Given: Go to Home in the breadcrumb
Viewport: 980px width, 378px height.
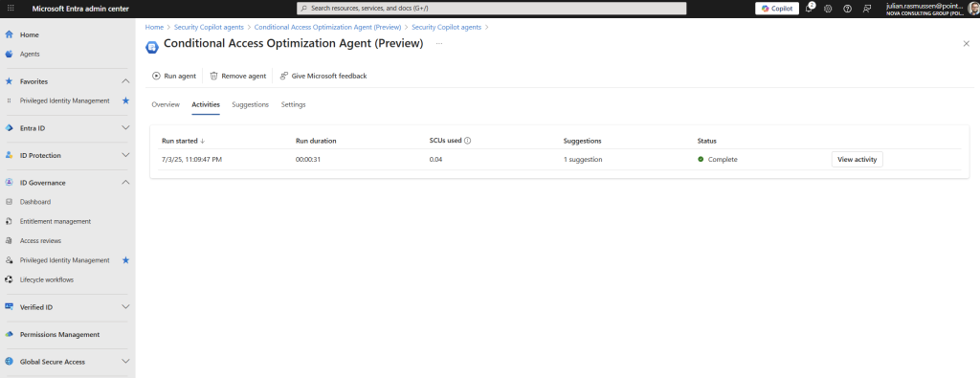Looking at the screenshot, I should (154, 28).
